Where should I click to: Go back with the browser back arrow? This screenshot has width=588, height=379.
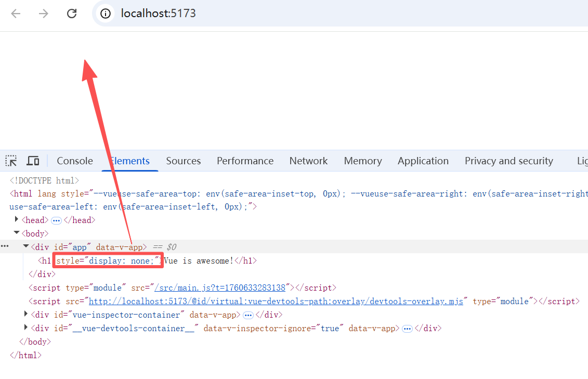click(16, 14)
